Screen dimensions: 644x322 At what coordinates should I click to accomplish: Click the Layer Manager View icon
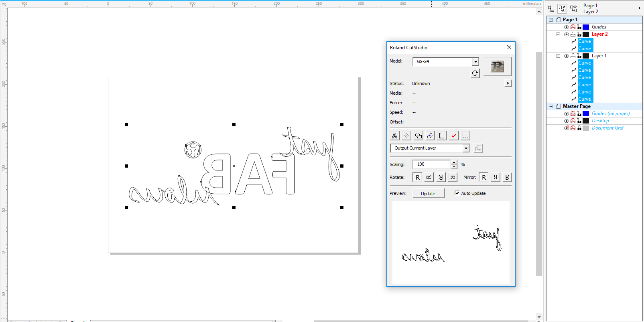click(x=573, y=8)
